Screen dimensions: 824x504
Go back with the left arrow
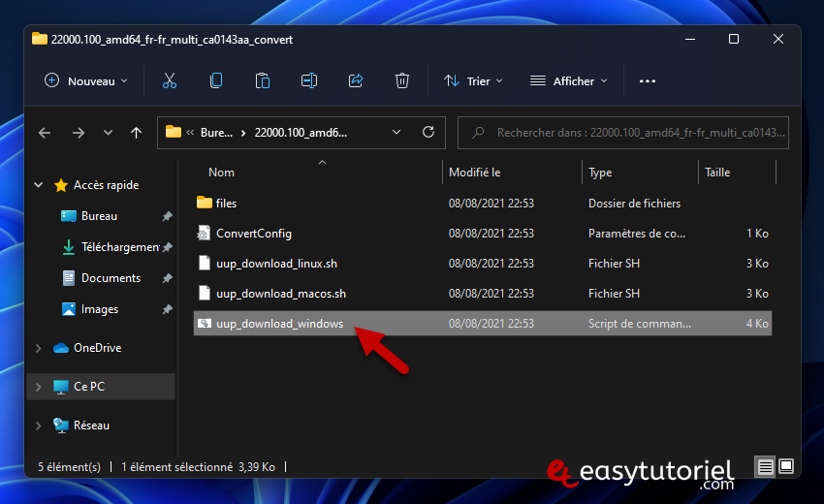(45, 133)
